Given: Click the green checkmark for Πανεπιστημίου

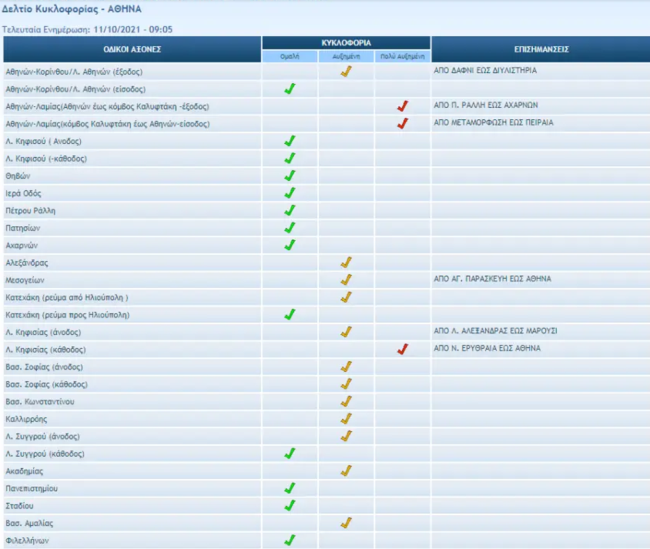Looking at the screenshot, I should pos(289,488).
